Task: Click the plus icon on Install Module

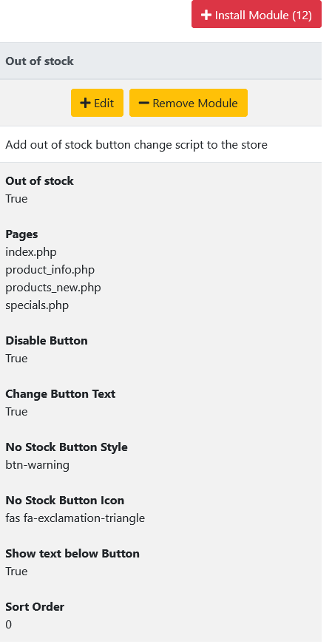Action: click(206, 16)
